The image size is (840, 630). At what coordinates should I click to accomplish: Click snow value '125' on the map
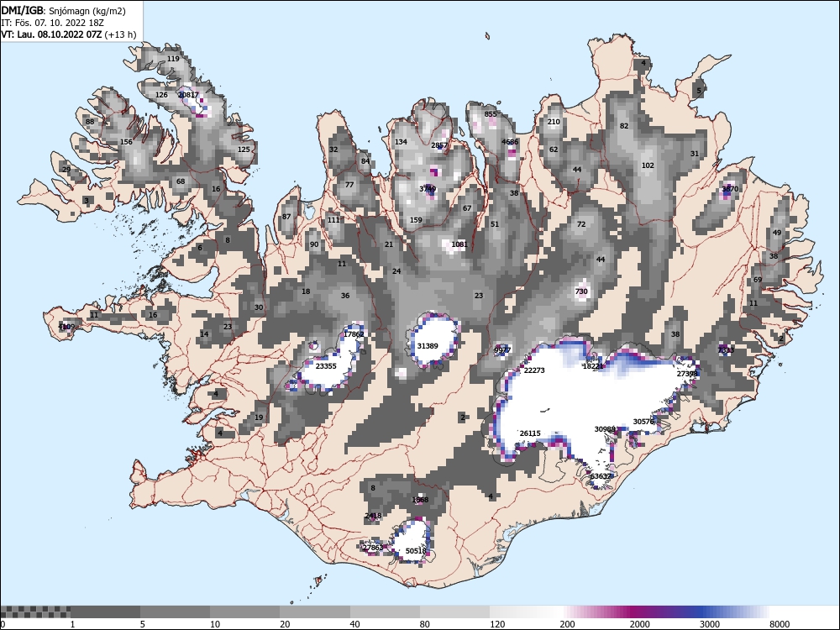tap(244, 150)
